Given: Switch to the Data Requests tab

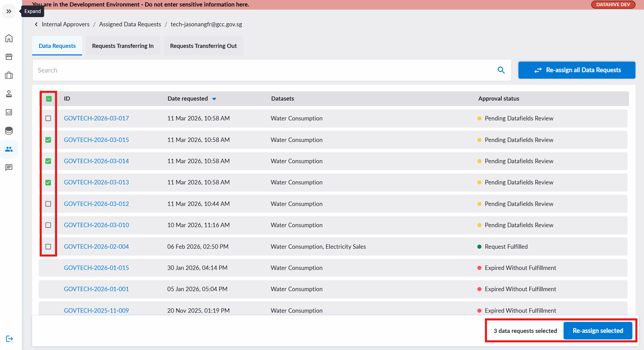Looking at the screenshot, I should click(57, 46).
